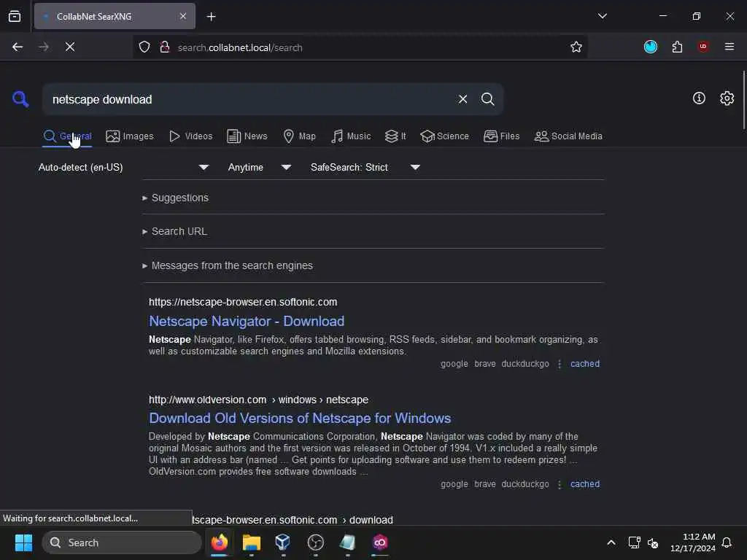Open File Explorer from the taskbar
The image size is (747, 560).
[x=252, y=542]
